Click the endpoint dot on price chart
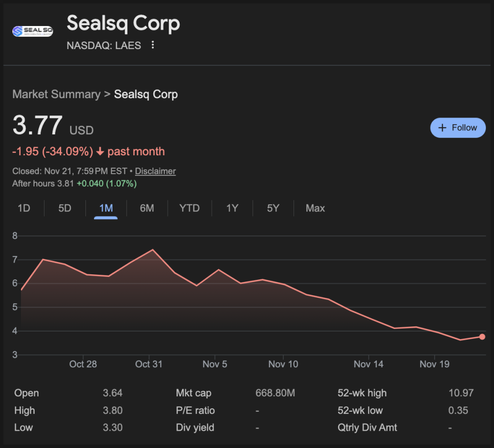This screenshot has height=448, width=494. tap(482, 337)
